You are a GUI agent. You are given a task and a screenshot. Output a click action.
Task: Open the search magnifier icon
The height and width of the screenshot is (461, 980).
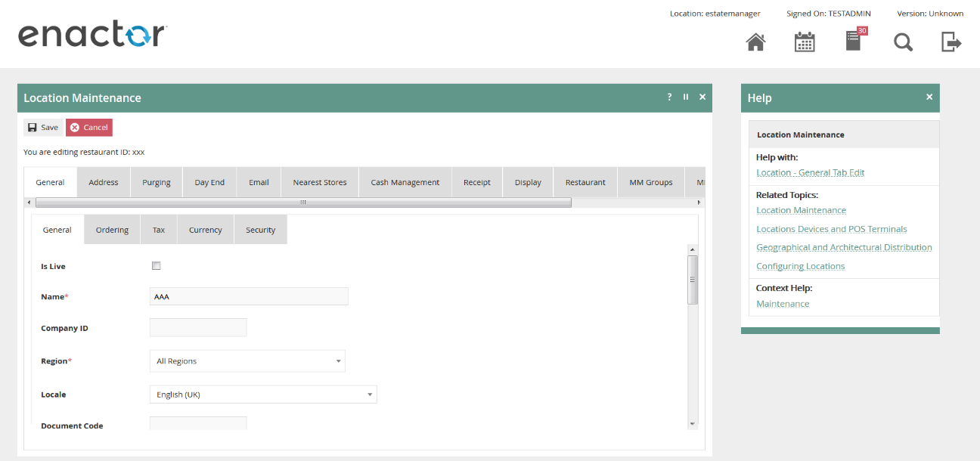tap(903, 42)
